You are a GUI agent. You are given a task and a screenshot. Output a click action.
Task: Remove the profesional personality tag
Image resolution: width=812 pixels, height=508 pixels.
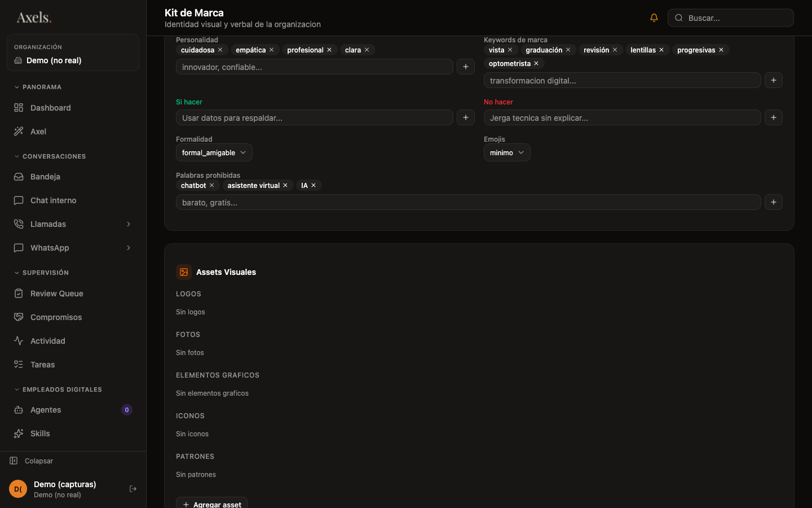(329, 50)
